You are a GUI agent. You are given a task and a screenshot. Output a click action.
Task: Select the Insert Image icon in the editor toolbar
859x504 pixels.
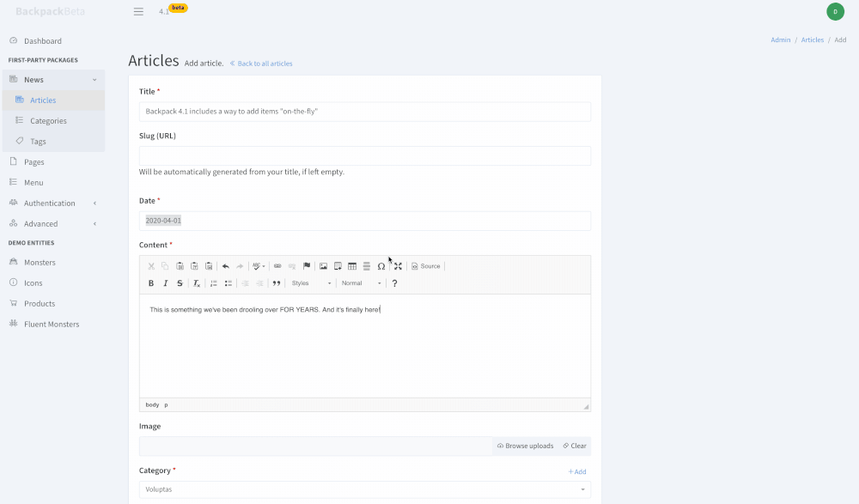[x=322, y=266]
